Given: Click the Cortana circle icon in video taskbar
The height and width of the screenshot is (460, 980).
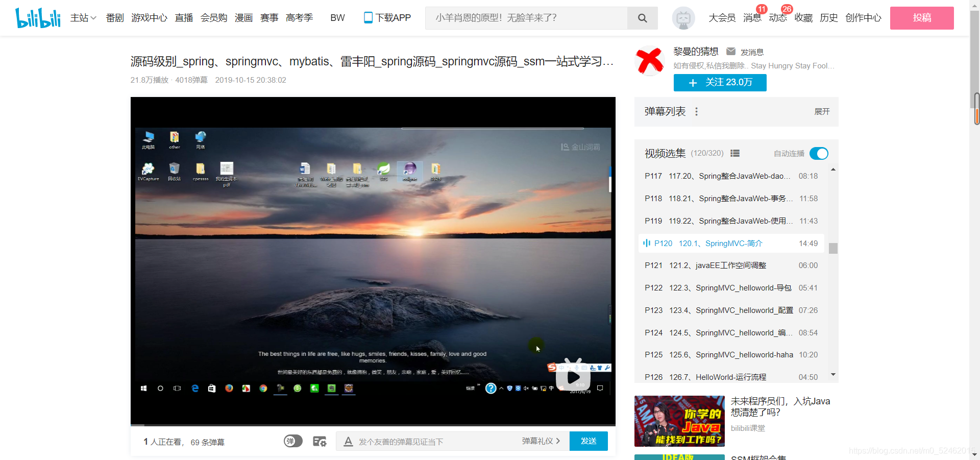Looking at the screenshot, I should tap(160, 389).
